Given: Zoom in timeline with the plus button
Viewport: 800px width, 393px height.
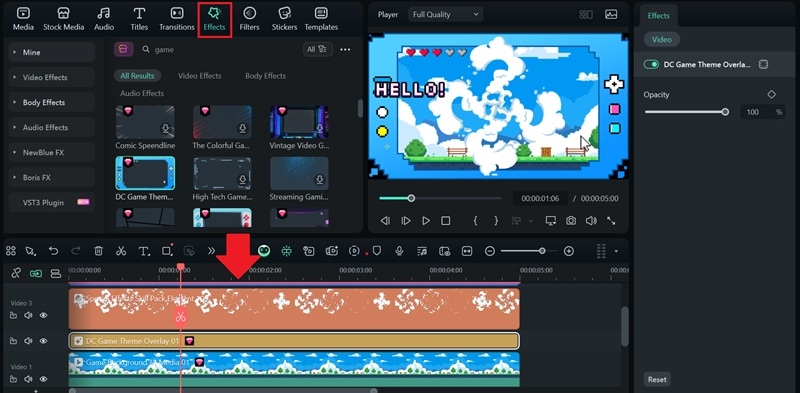Looking at the screenshot, I should 569,251.
